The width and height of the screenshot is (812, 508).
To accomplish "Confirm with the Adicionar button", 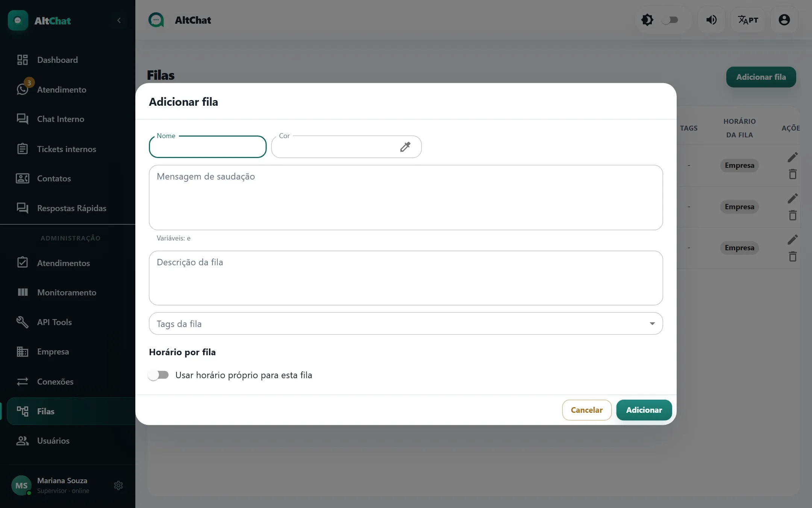I will 644,410.
